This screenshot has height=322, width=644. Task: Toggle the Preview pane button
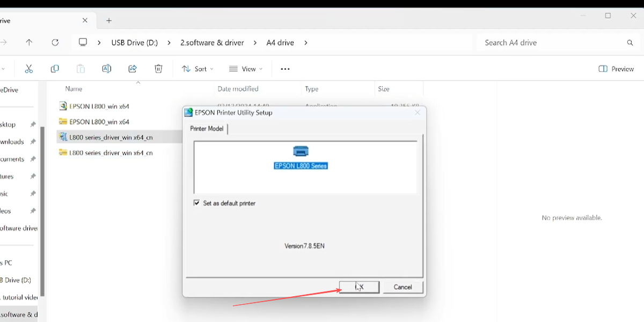pos(616,69)
